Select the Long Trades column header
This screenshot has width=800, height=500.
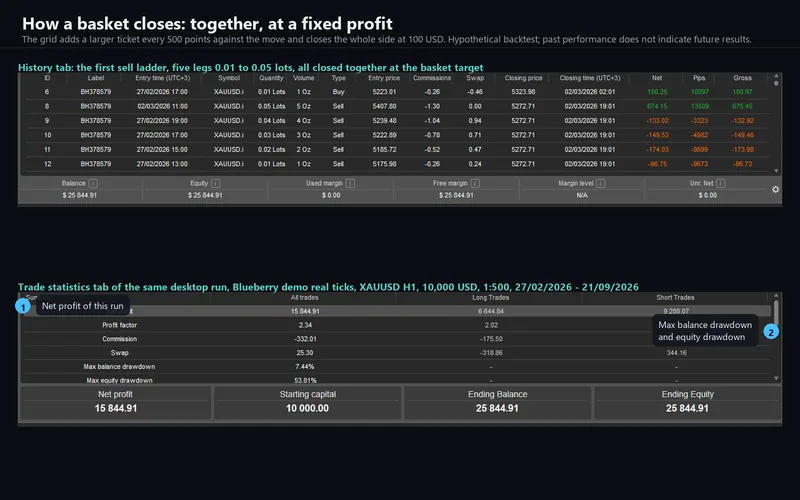point(490,297)
